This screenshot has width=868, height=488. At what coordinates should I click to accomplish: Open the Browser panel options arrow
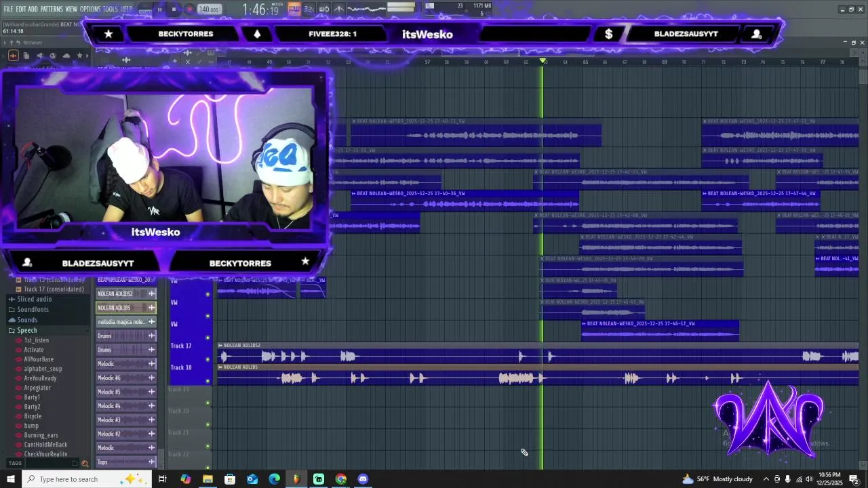(5, 42)
